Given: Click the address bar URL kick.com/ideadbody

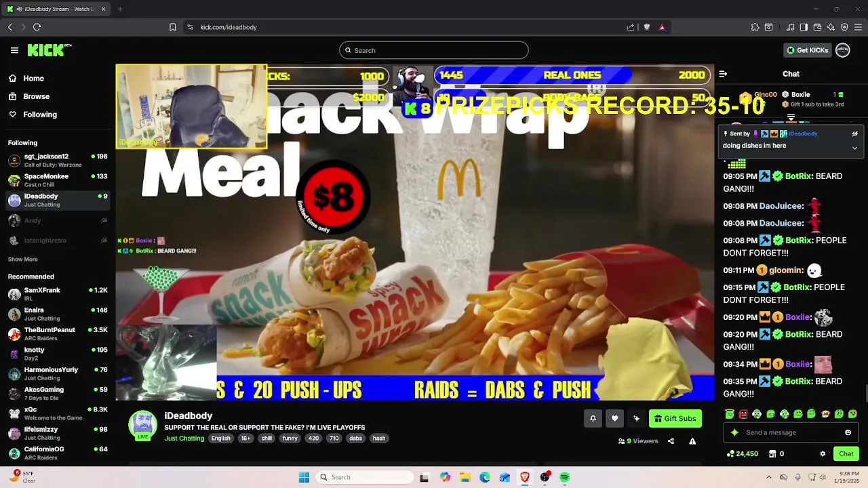Looking at the screenshot, I should (x=229, y=27).
